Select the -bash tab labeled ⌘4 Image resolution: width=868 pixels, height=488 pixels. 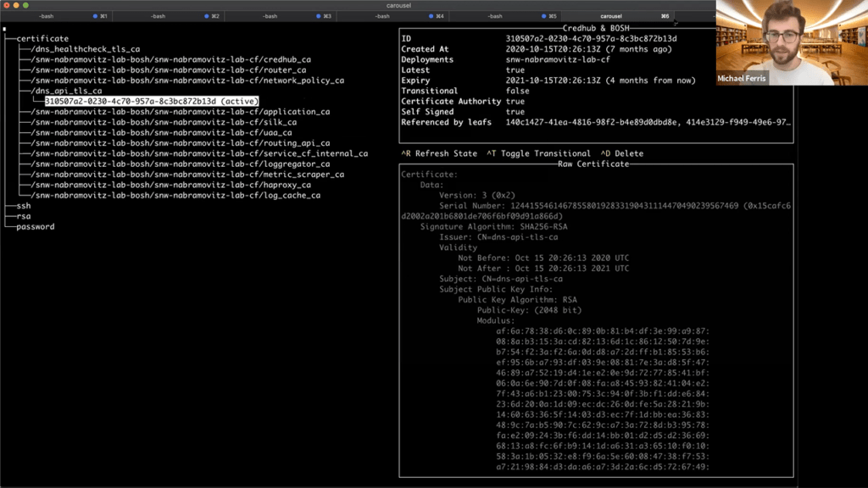coord(392,16)
